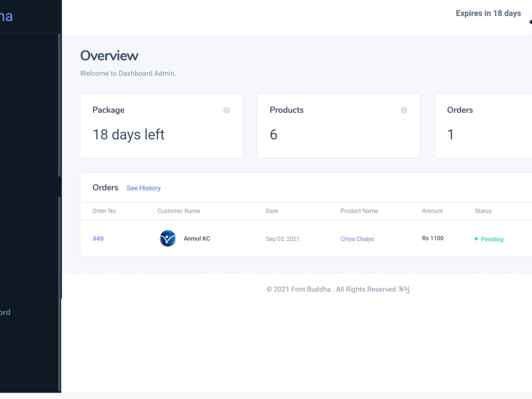Viewport: 532px width, 399px height.
Task: Click the Package card title
Action: (x=109, y=110)
